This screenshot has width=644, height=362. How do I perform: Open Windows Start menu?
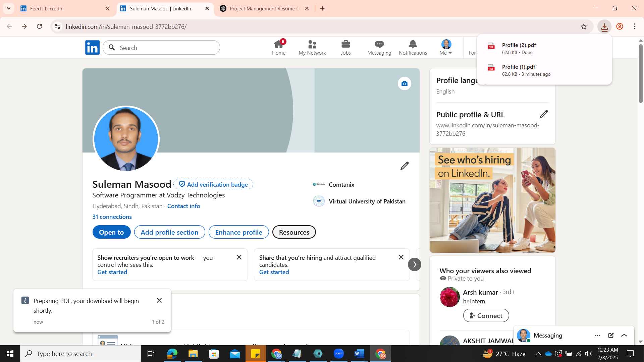tap(10, 354)
